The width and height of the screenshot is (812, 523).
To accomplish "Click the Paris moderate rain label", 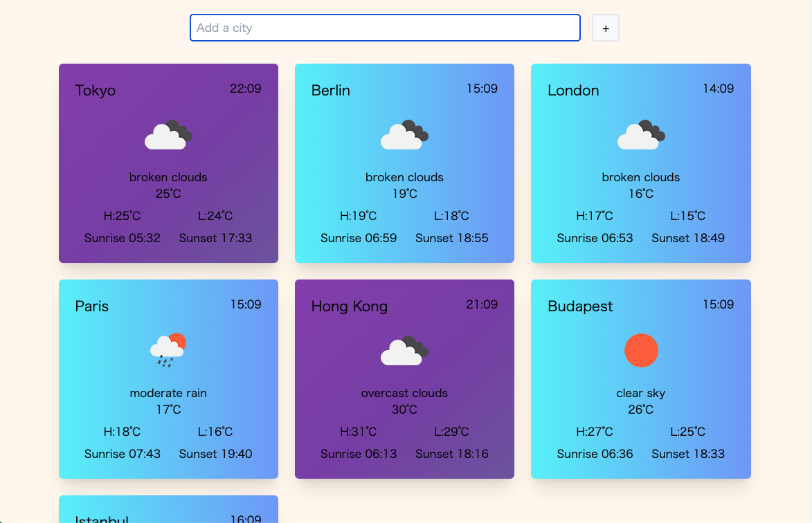I will tap(168, 393).
